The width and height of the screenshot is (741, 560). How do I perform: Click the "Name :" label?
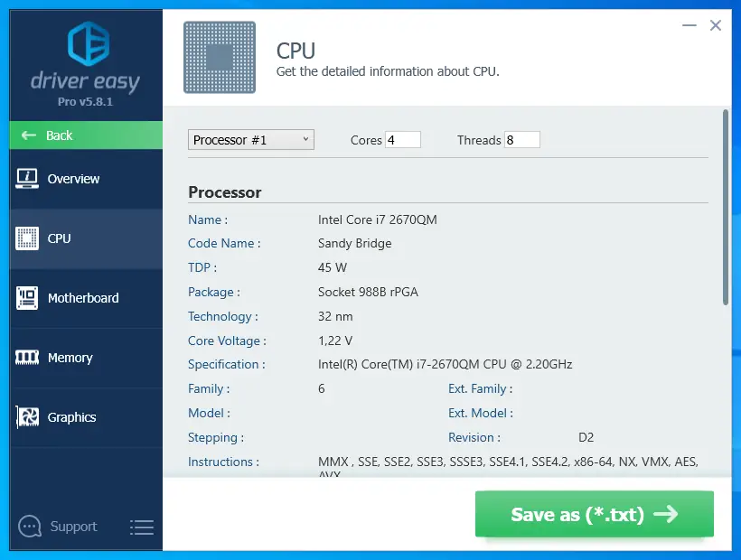pyautogui.click(x=208, y=219)
